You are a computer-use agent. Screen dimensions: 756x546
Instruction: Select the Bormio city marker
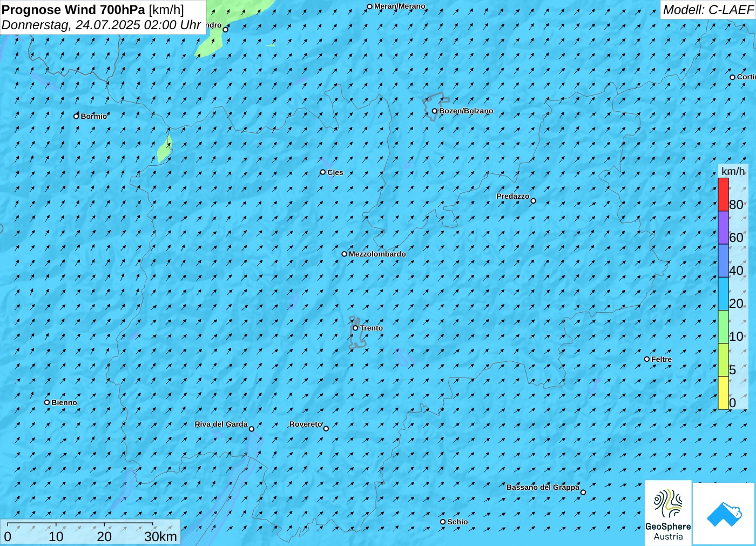pyautogui.click(x=76, y=116)
